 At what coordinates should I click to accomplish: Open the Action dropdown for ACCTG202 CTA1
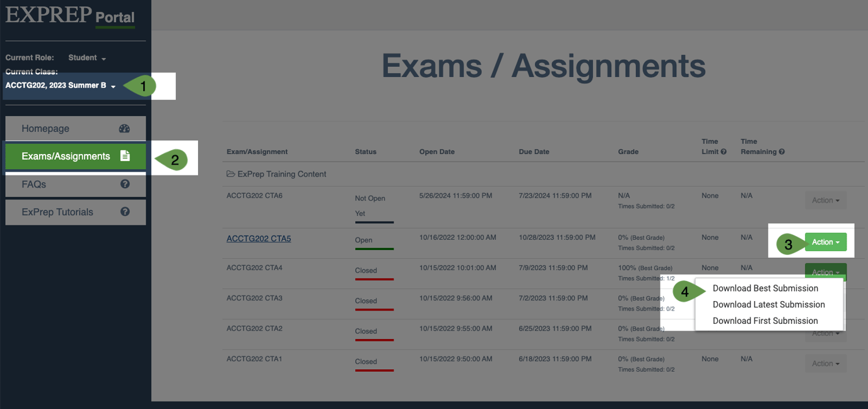(825, 364)
